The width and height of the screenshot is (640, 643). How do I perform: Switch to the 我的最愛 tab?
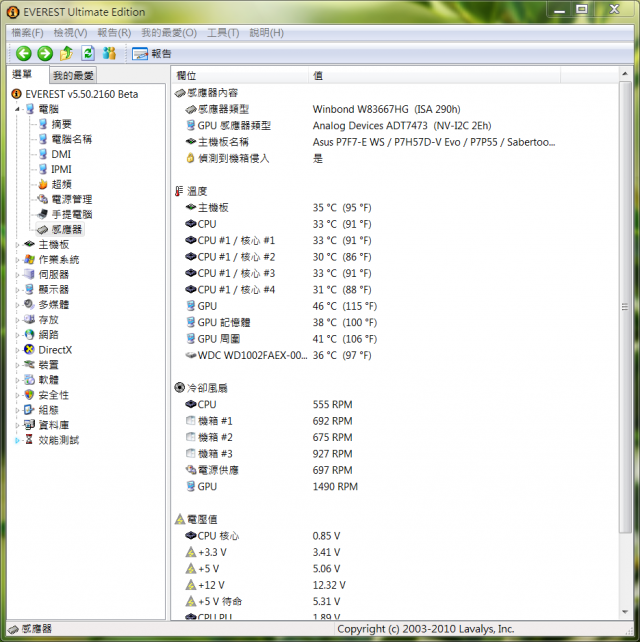[x=73, y=75]
